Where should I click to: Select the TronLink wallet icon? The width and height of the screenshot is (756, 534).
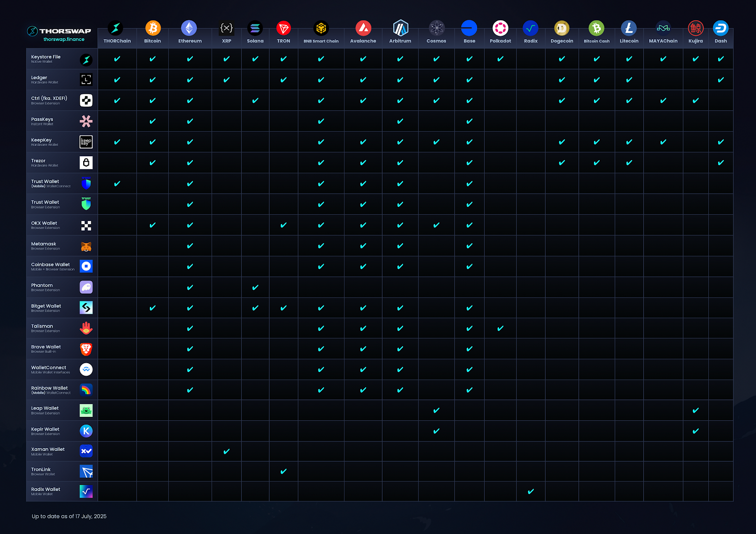pyautogui.click(x=86, y=471)
